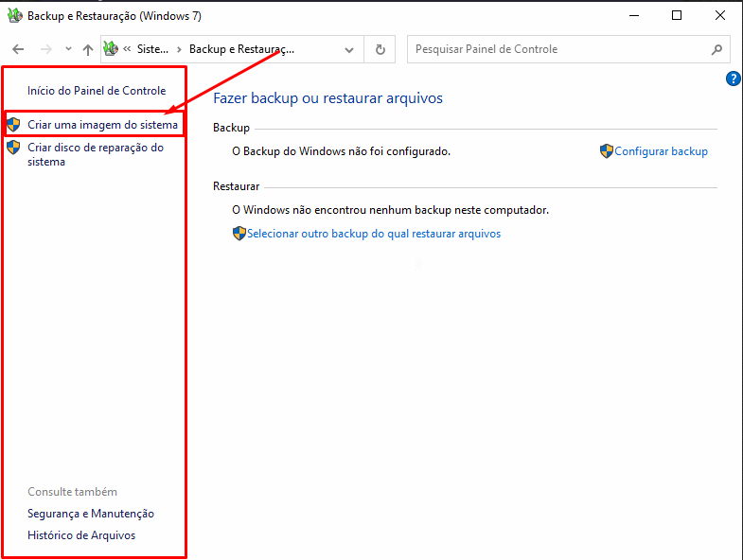
Task: Open Histórico de Arquivos link
Action: (81, 535)
